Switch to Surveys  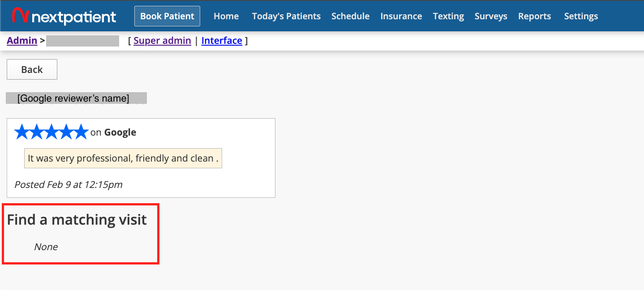coord(491,16)
